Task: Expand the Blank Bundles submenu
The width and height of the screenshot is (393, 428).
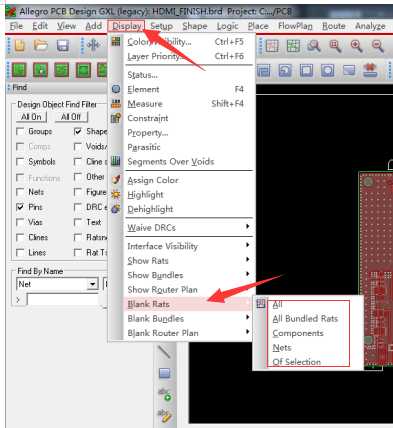Action: [x=248, y=317]
